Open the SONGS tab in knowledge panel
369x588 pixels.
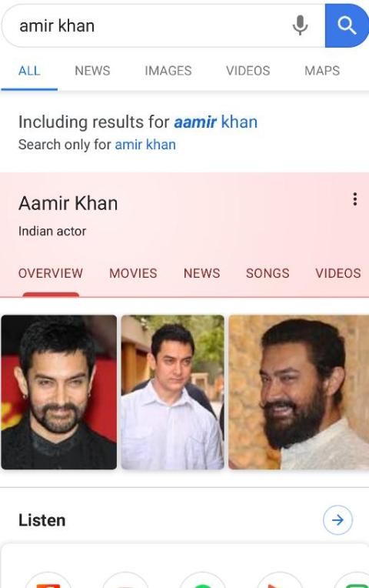pos(268,273)
